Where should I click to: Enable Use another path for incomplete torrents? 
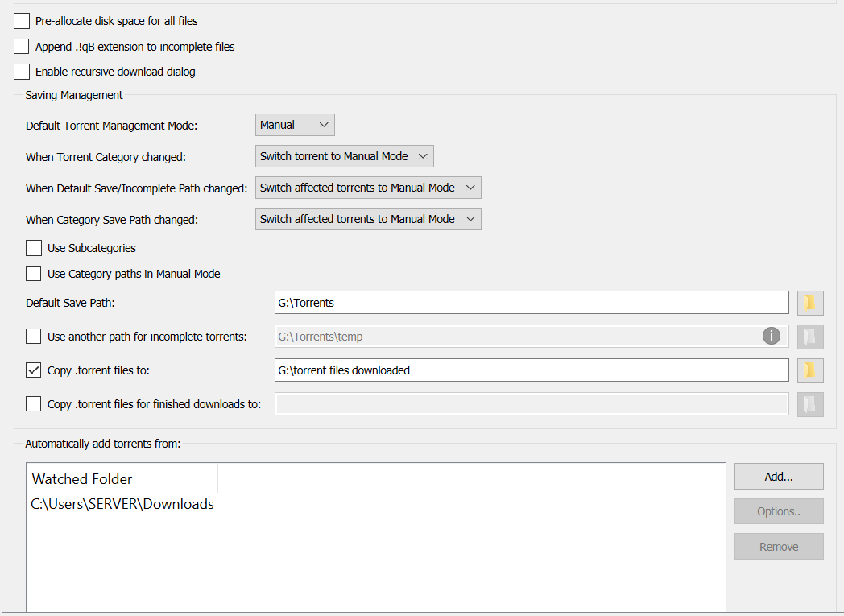click(33, 337)
